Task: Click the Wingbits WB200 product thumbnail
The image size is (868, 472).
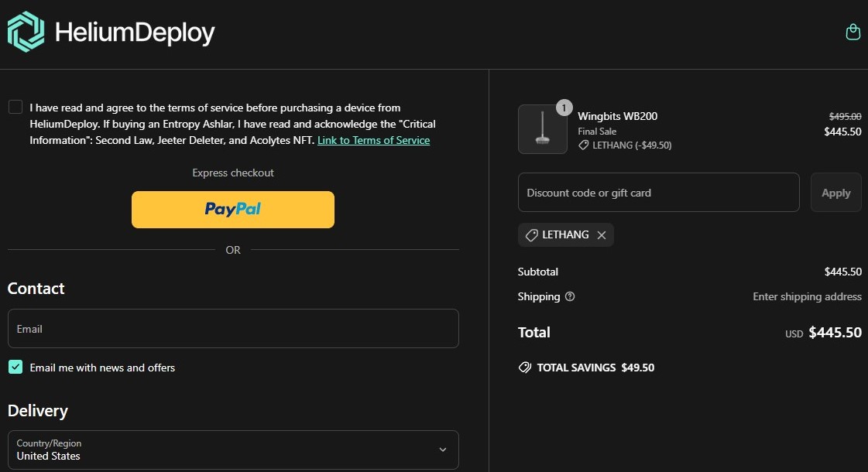Action: (x=542, y=129)
